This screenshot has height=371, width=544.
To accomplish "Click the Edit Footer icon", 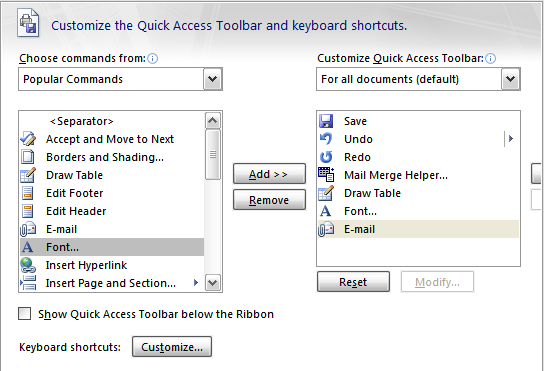I will click(x=28, y=193).
